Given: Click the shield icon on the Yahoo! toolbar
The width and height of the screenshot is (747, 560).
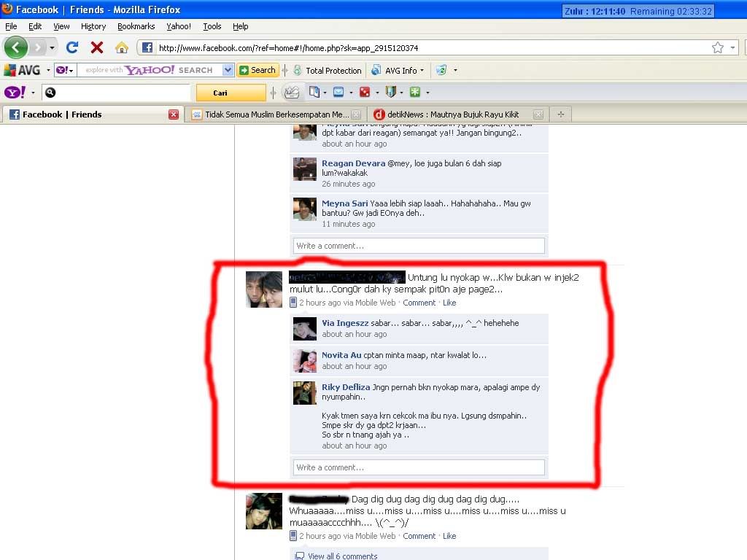Looking at the screenshot, I should click(391, 92).
